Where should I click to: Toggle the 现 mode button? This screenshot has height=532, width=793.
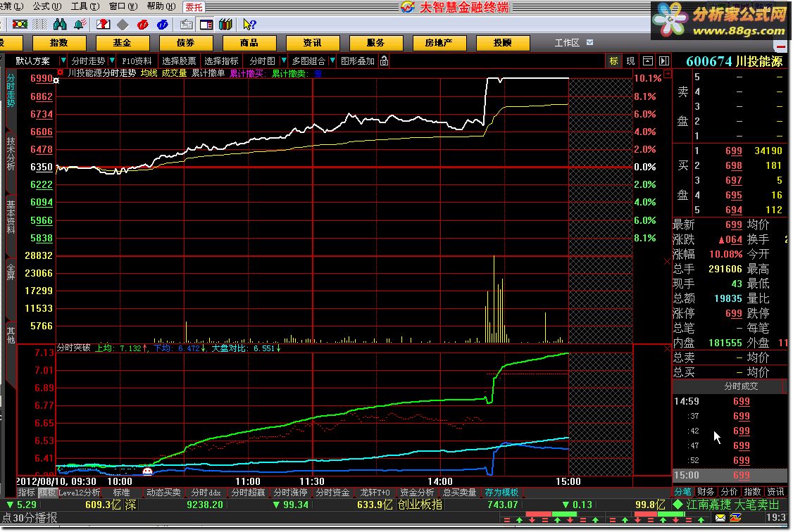[x=630, y=61]
